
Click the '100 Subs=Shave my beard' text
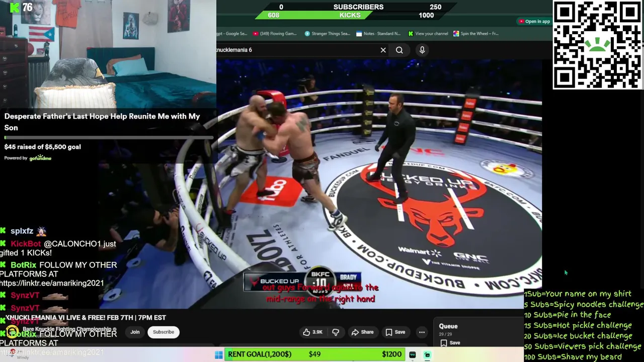click(573, 357)
